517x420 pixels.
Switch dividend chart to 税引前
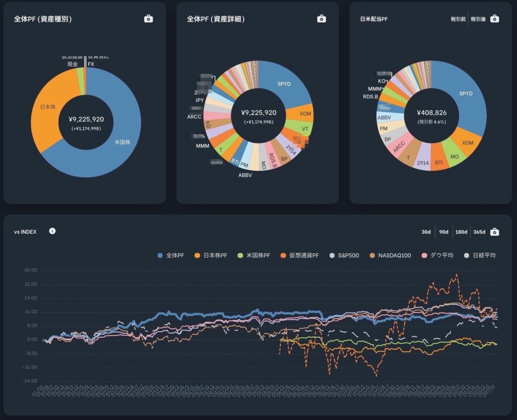coord(458,19)
